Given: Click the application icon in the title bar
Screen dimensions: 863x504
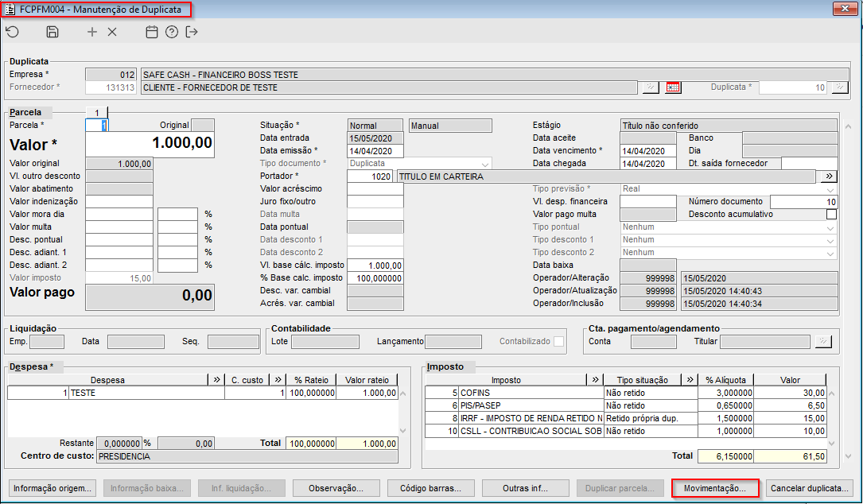Looking at the screenshot, I should click(10, 10).
